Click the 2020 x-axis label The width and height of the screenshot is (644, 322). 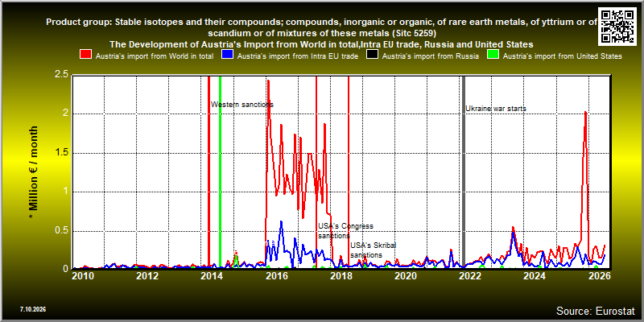click(x=406, y=277)
